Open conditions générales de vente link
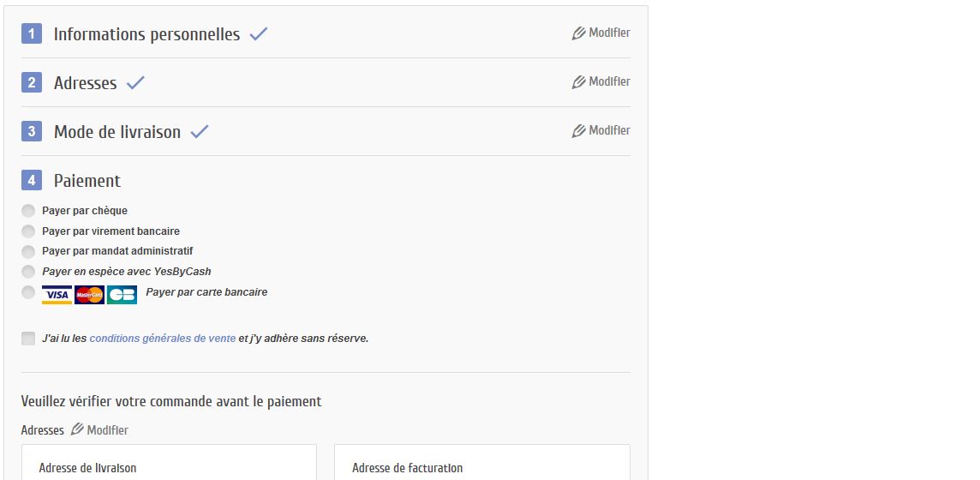This screenshot has height=480, width=980. tap(162, 339)
